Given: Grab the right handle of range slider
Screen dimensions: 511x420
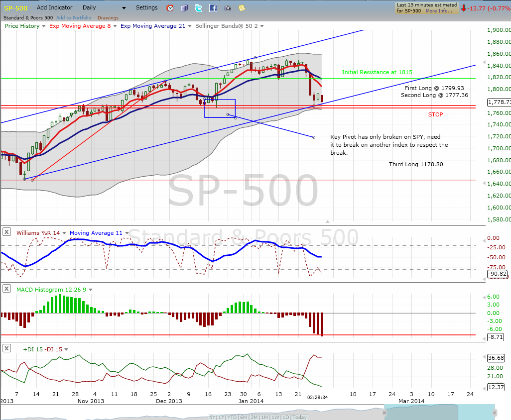Looking at the screenshot, I should 495,413.
